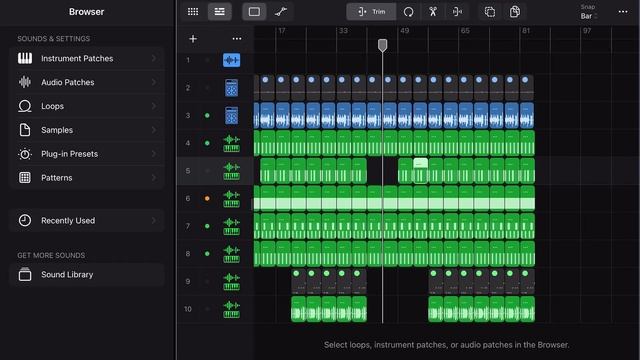Open the top-right more options menu
This screenshot has height=360, width=640.
click(623, 12)
